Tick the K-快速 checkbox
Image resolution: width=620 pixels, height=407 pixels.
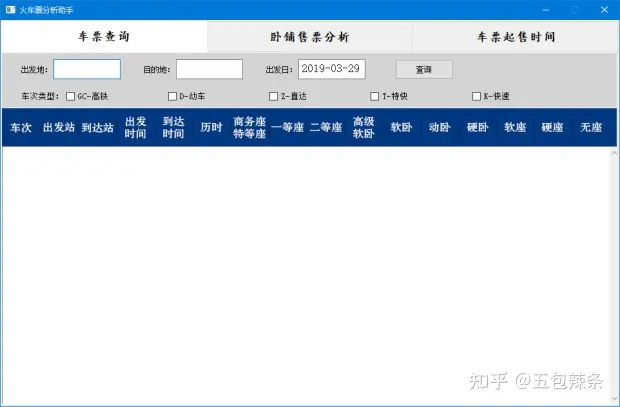pyautogui.click(x=476, y=97)
